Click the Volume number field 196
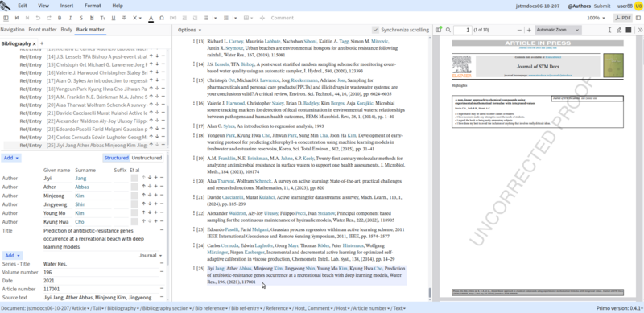 [x=101, y=272]
